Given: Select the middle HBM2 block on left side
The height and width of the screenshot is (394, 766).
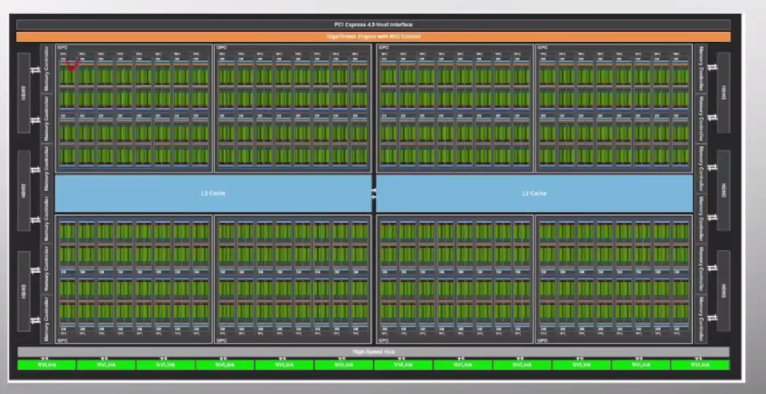Looking at the screenshot, I should pyautogui.click(x=23, y=190).
